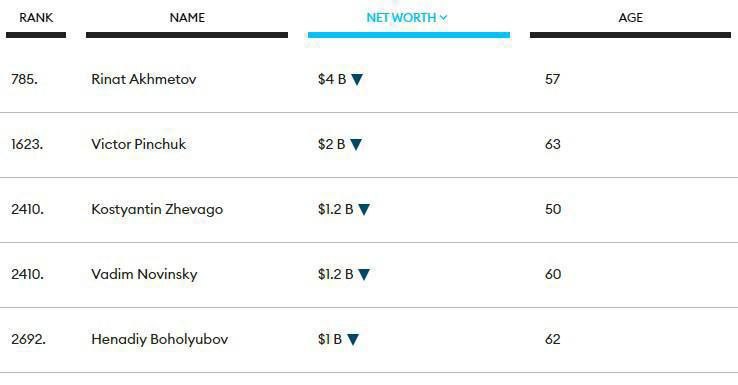Viewport: 738px width, 385px height.
Task: Click the $4 B net worth value
Action: coord(332,79)
